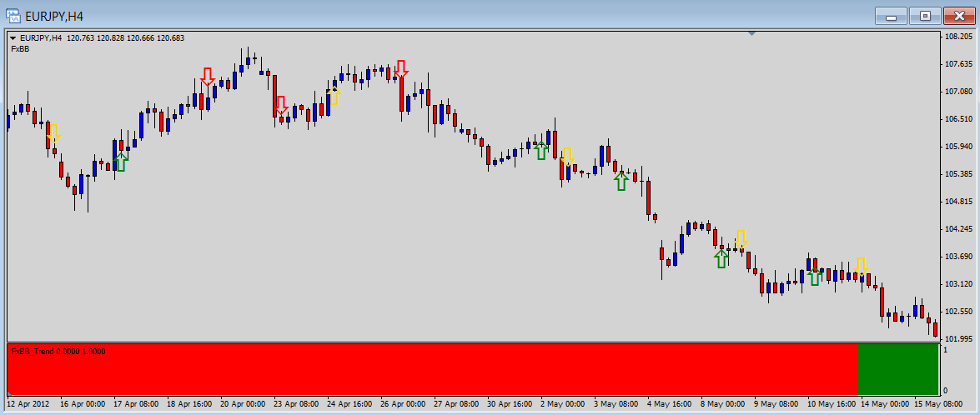Select the leftmost green up arrow
Image resolution: width=980 pixels, height=415 pixels.
121,162
